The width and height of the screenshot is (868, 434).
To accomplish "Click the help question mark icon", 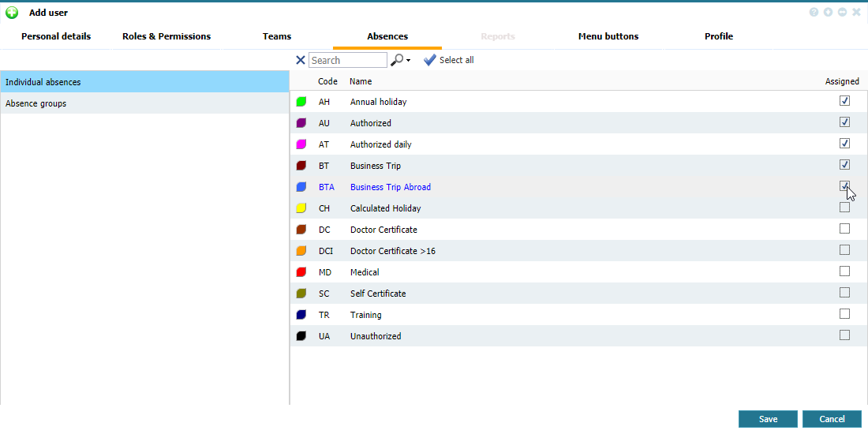I will point(814,13).
